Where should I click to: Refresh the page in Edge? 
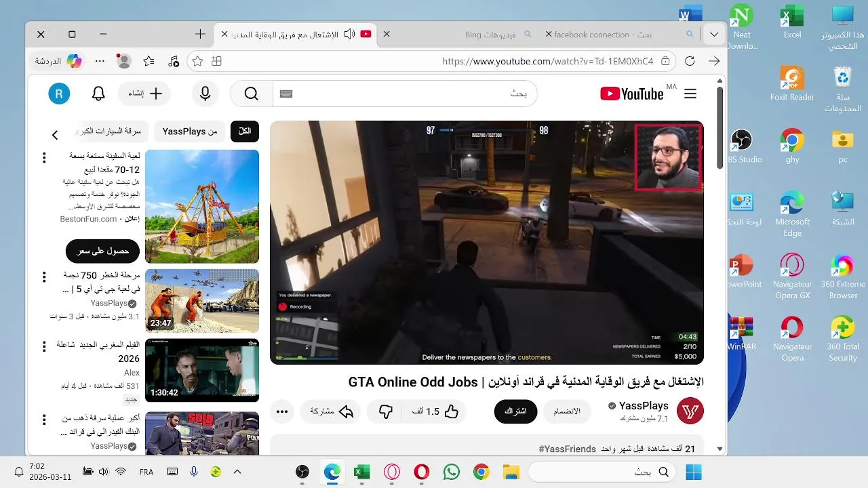pos(690,61)
